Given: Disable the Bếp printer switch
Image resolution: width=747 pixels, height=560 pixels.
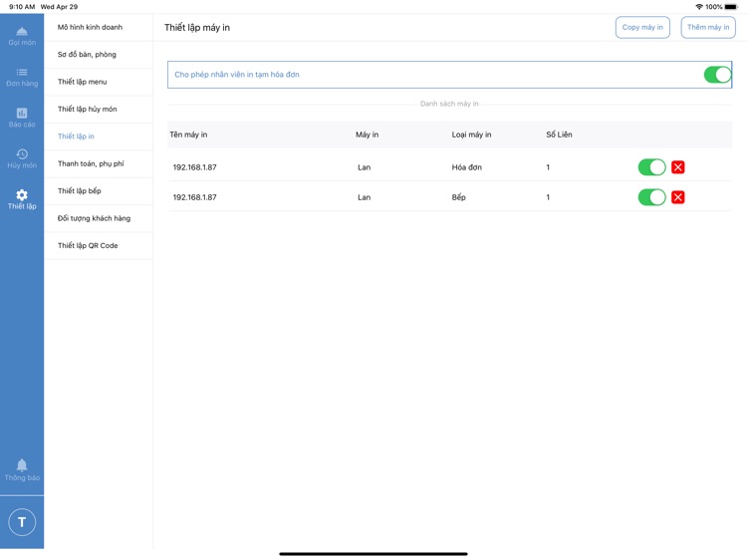Looking at the screenshot, I should (651, 197).
